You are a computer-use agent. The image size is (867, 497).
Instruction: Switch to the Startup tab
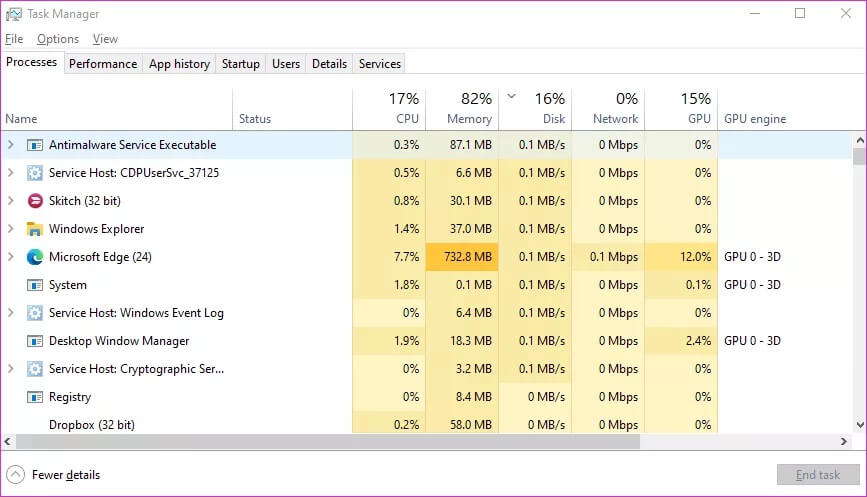(241, 64)
